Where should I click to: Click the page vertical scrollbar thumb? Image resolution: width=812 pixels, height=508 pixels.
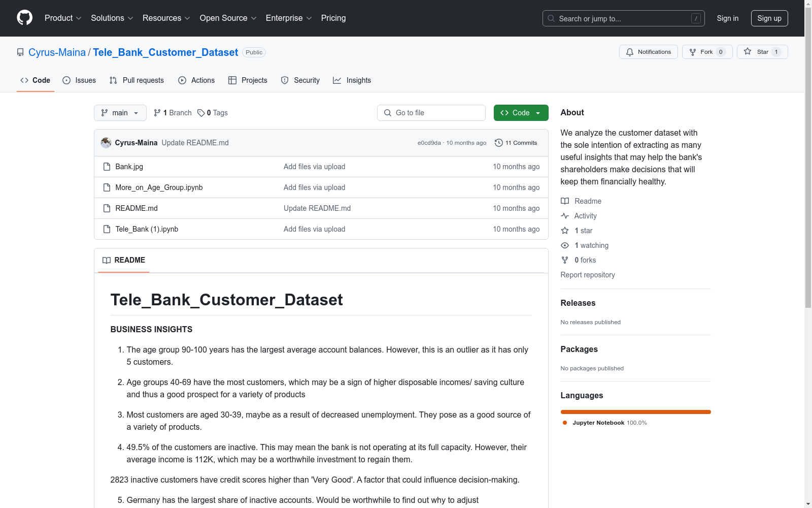pos(808,157)
